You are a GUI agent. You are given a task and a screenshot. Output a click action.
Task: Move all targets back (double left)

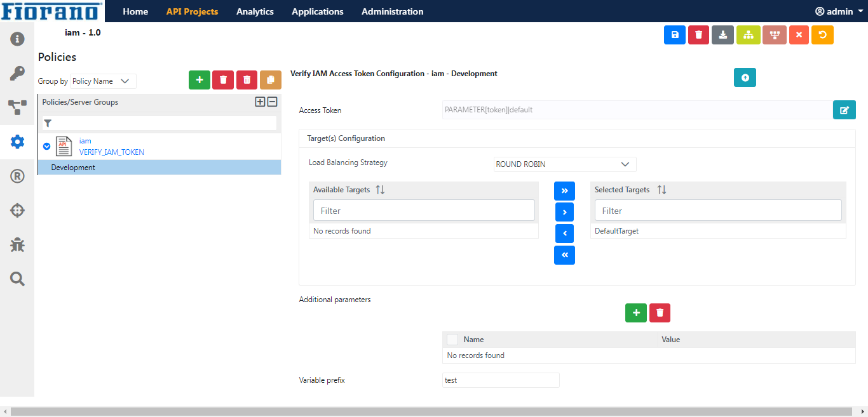(564, 255)
